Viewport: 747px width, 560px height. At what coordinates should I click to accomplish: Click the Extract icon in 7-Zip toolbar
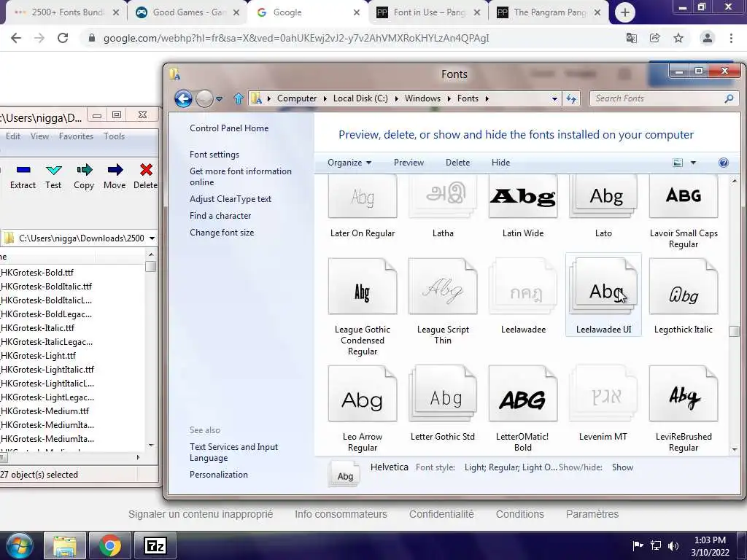tap(23, 170)
